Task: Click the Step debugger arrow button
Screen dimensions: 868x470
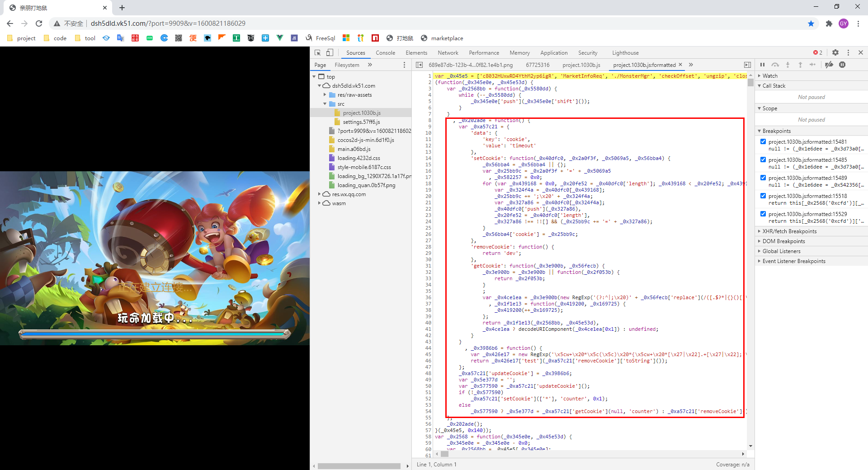Action: pyautogui.click(x=812, y=65)
